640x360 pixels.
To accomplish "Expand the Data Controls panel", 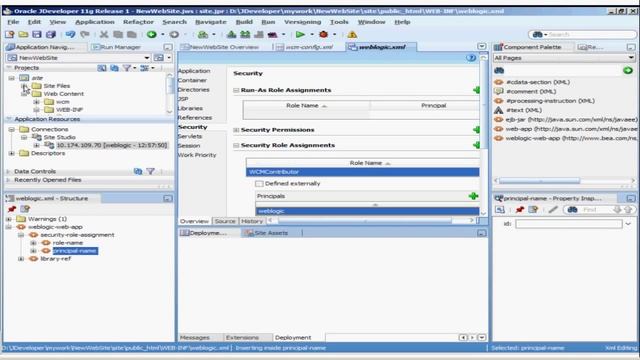I will (x=8, y=171).
